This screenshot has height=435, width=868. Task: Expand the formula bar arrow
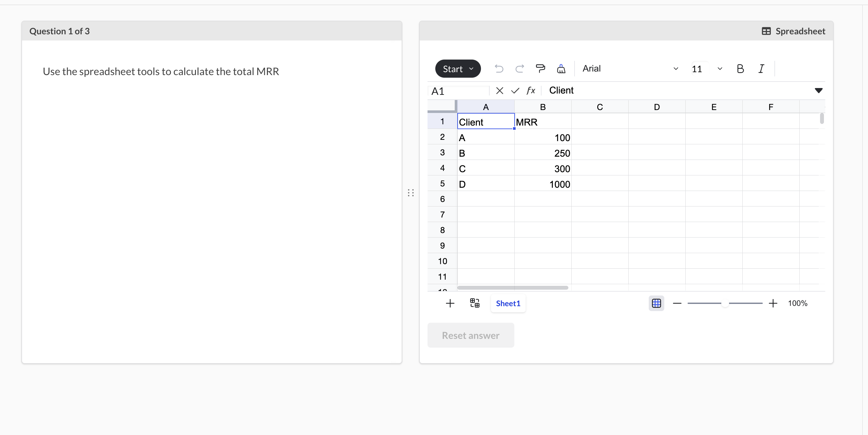[818, 91]
